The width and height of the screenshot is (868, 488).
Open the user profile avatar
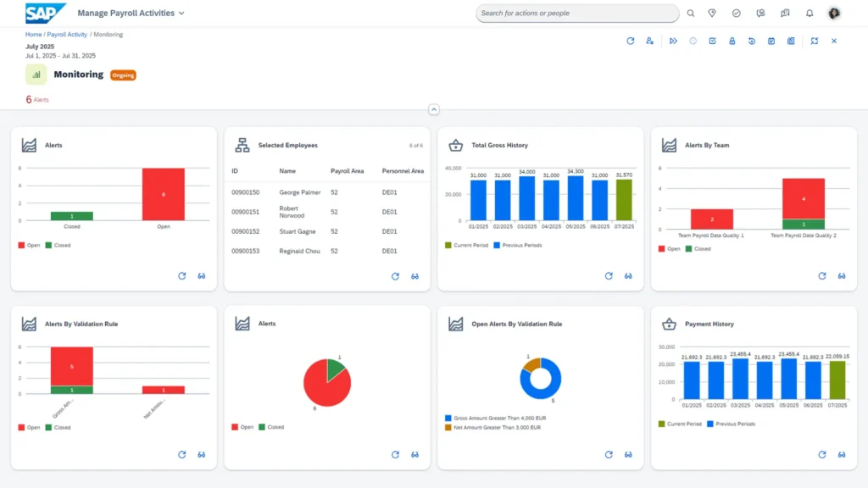click(x=834, y=14)
